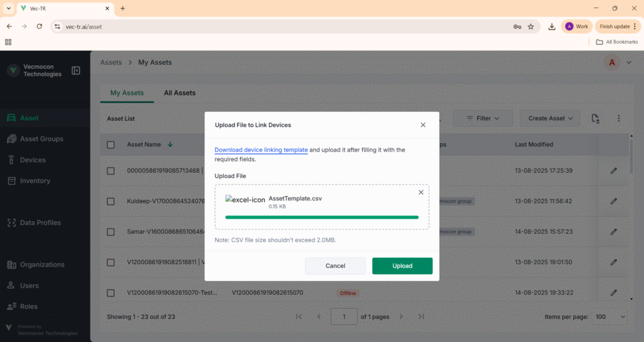Check the Kuldeep asset row checkbox
This screenshot has height=342, width=644.
pos(111,201)
